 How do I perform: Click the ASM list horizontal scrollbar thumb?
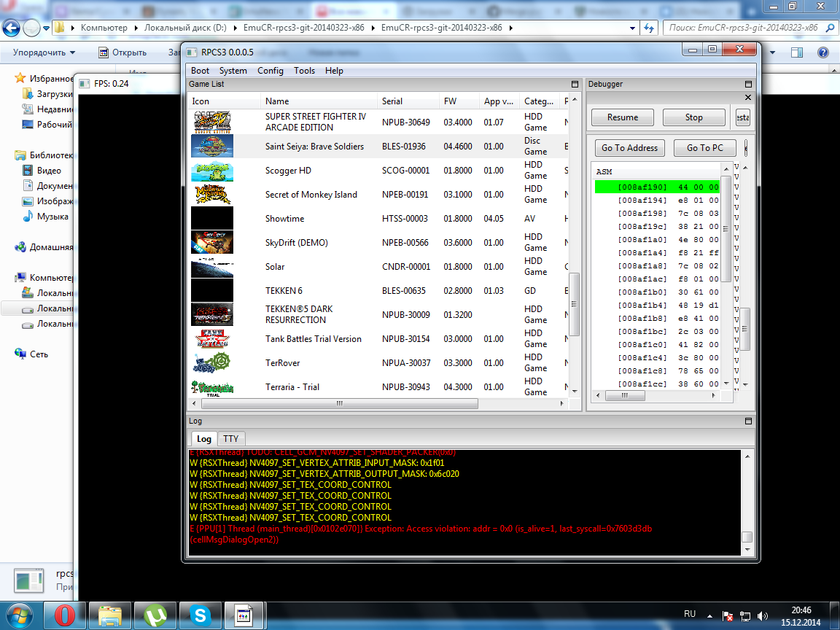(x=625, y=395)
